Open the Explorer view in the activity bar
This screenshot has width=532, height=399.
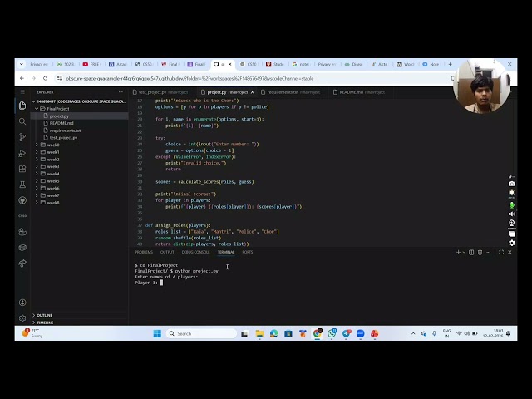pyautogui.click(x=22, y=106)
